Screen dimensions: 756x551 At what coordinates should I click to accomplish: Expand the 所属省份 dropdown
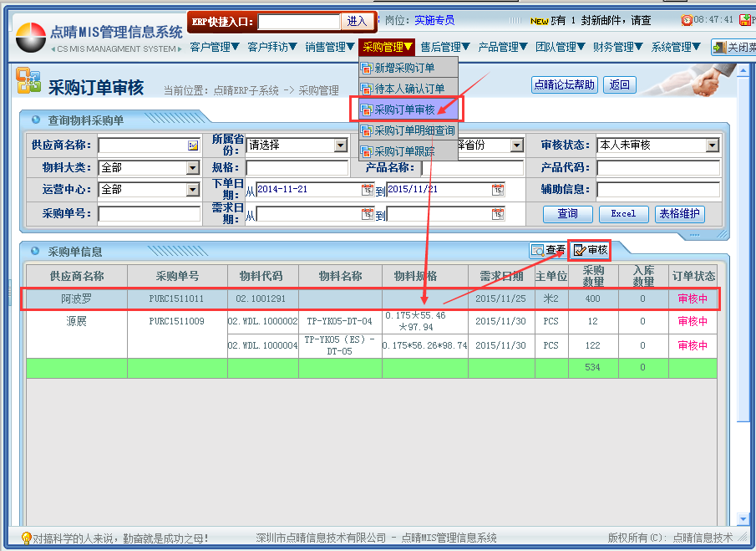tap(340, 145)
